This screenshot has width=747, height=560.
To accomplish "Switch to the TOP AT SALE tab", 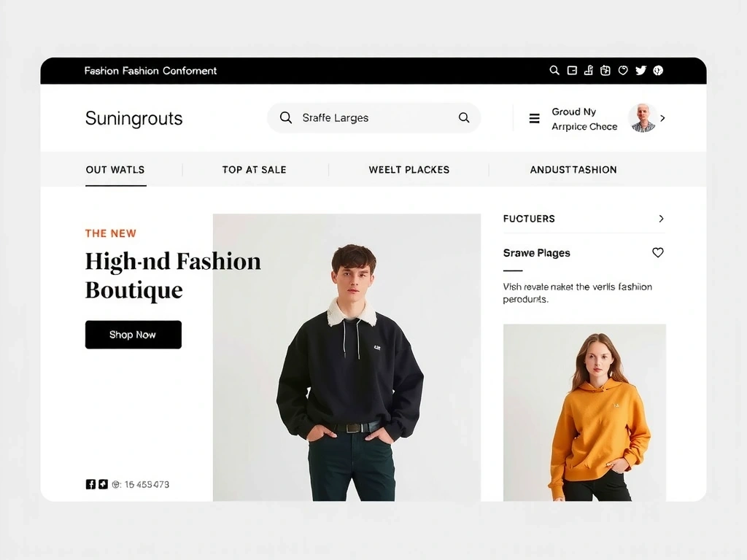I will tap(254, 170).
